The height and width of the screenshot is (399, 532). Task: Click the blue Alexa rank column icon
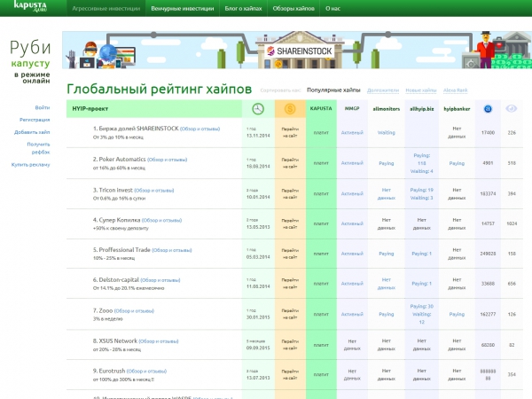tap(488, 109)
